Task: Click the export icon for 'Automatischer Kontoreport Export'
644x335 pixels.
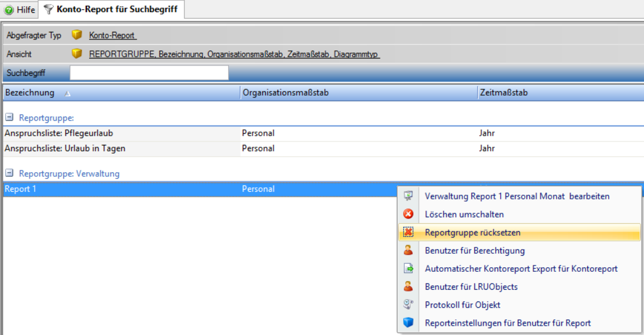Action: click(408, 268)
